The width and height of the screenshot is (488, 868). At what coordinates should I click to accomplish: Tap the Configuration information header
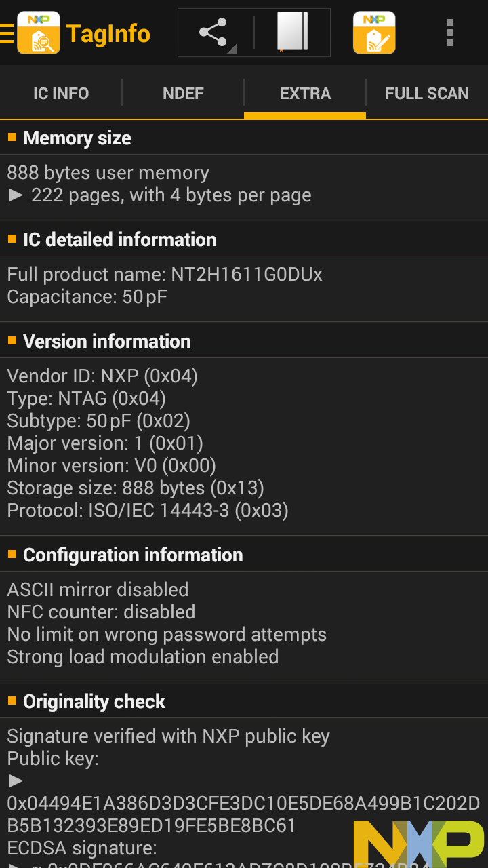133,555
